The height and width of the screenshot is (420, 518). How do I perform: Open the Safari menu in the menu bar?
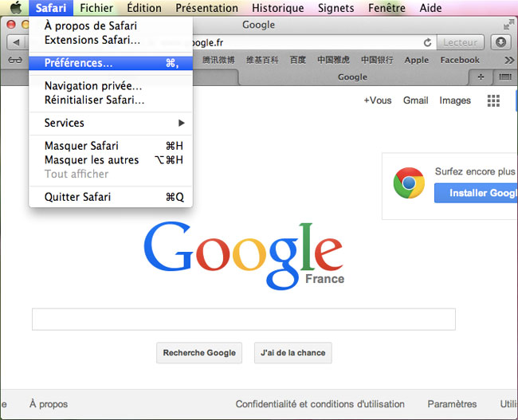click(x=51, y=8)
